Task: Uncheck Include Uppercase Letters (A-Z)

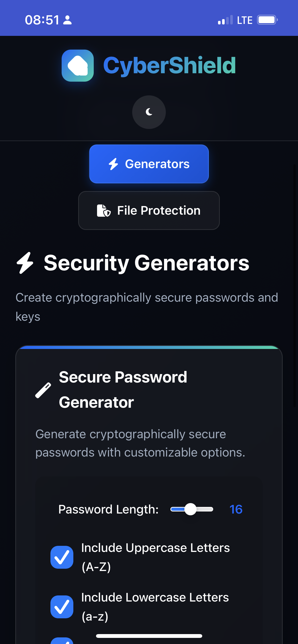Action: (62, 557)
